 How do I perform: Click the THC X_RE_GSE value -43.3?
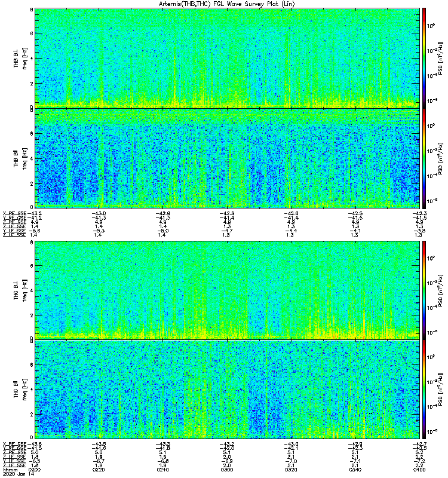click(162, 444)
